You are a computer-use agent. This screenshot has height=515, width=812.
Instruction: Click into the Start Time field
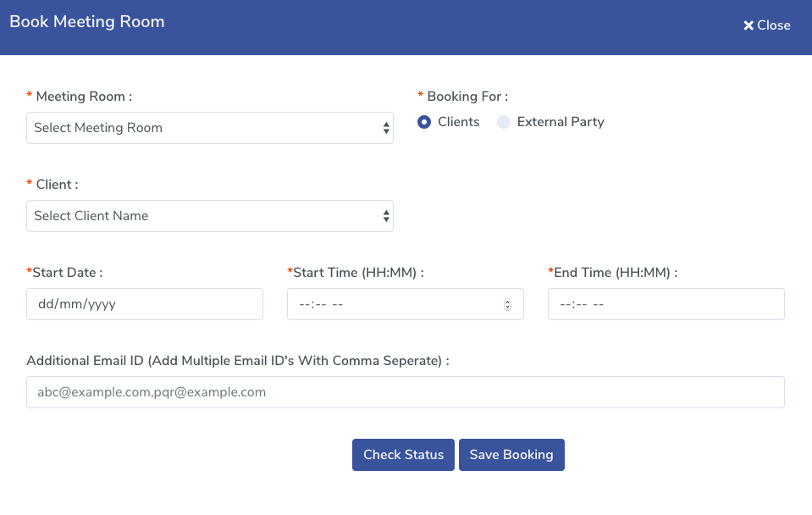coord(394,304)
